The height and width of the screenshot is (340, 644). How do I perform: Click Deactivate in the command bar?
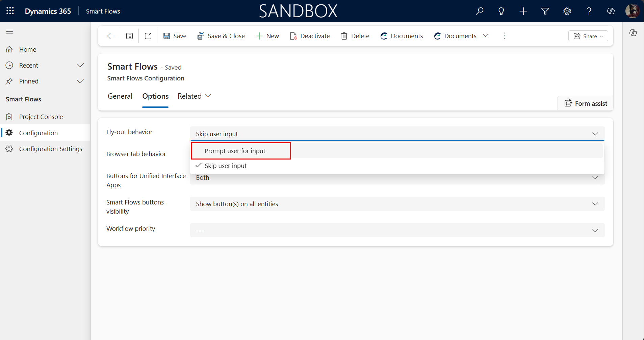tap(310, 36)
